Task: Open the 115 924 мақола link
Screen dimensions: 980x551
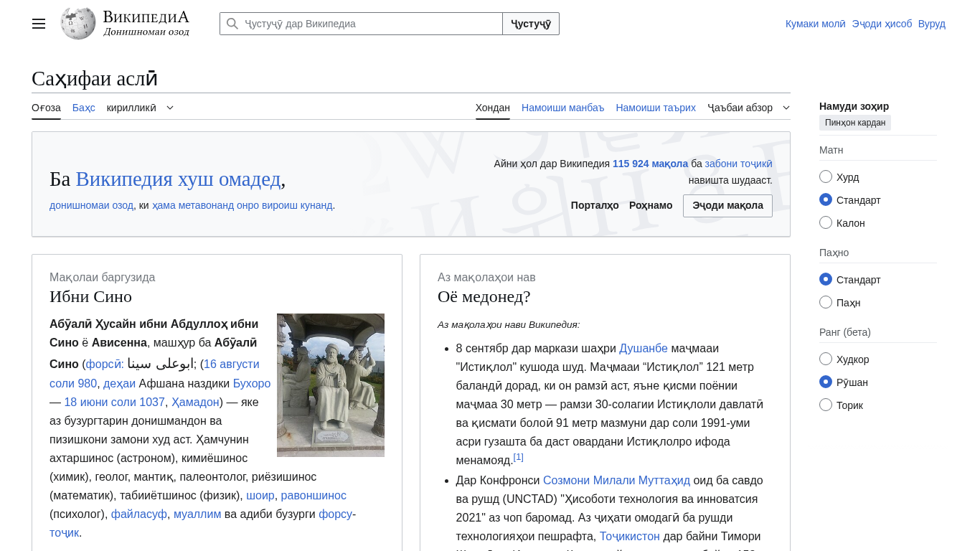Action: click(x=650, y=164)
